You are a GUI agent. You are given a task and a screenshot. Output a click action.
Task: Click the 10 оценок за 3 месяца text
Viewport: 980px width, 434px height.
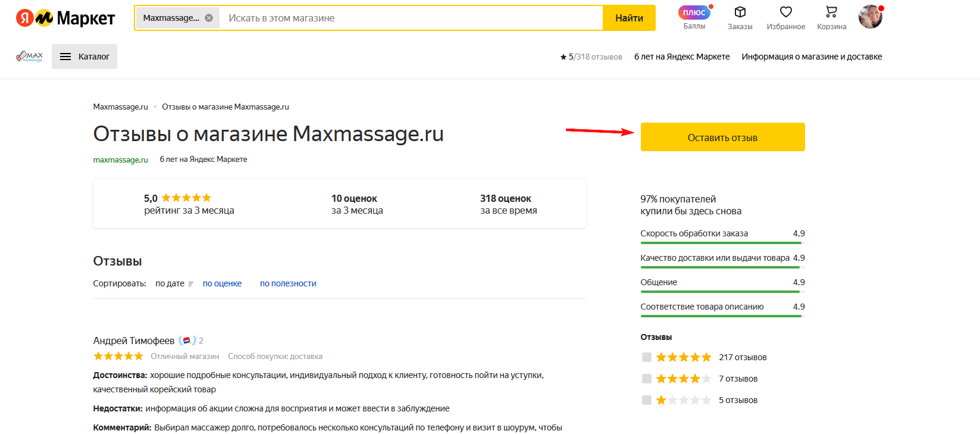357,204
